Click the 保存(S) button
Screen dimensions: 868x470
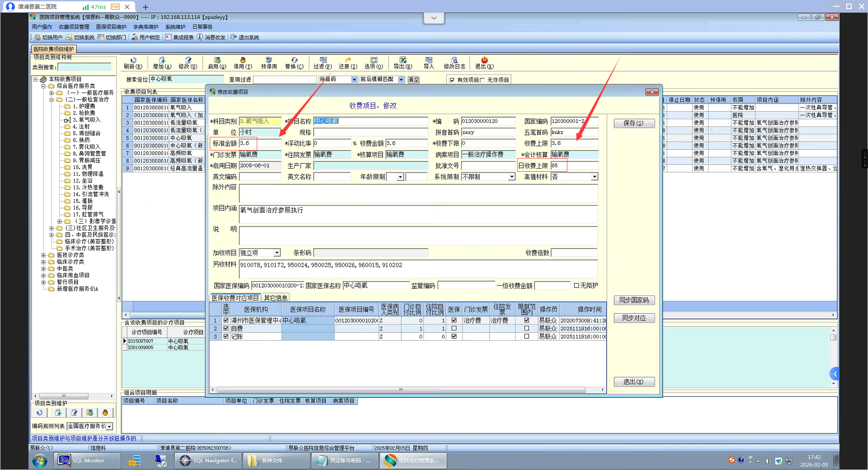(634, 123)
